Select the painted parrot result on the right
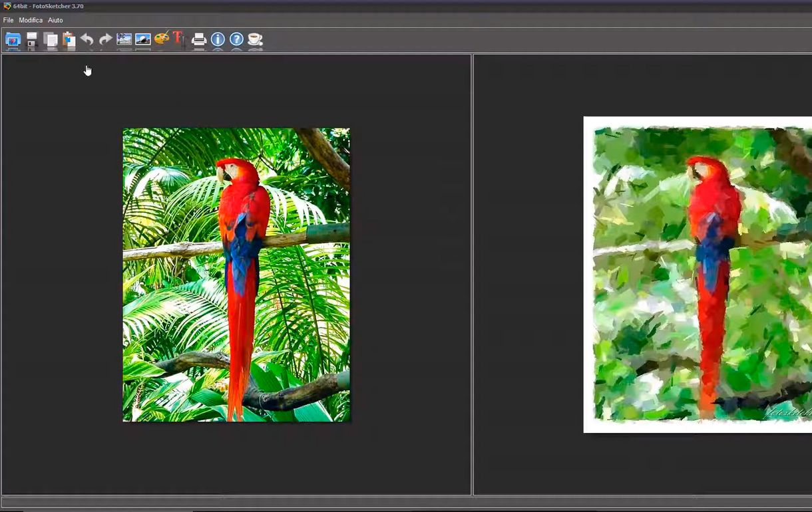Viewport: 812px width, 512px height. 699,275
